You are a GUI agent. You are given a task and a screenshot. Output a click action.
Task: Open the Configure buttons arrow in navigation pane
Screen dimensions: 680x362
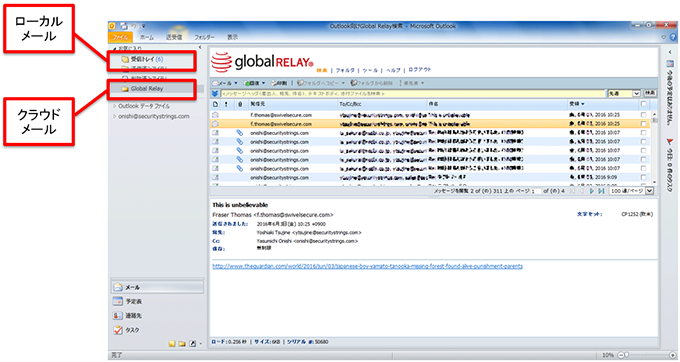pyautogui.click(x=200, y=344)
